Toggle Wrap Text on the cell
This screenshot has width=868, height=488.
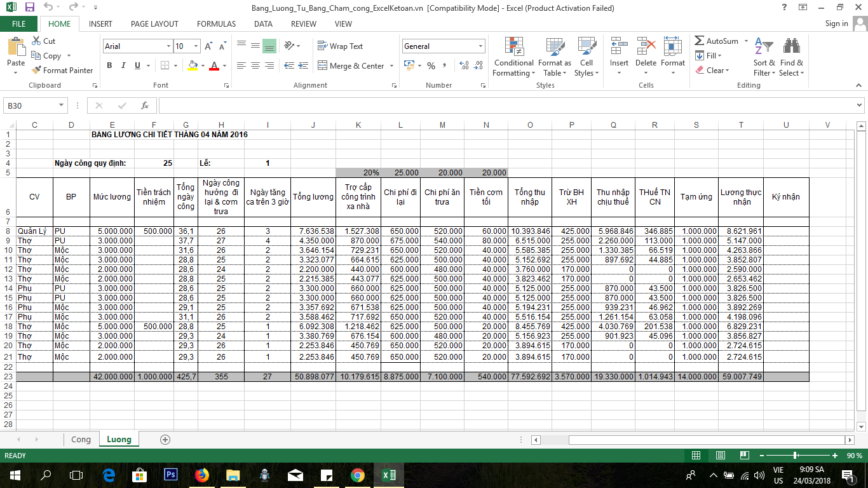(340, 46)
